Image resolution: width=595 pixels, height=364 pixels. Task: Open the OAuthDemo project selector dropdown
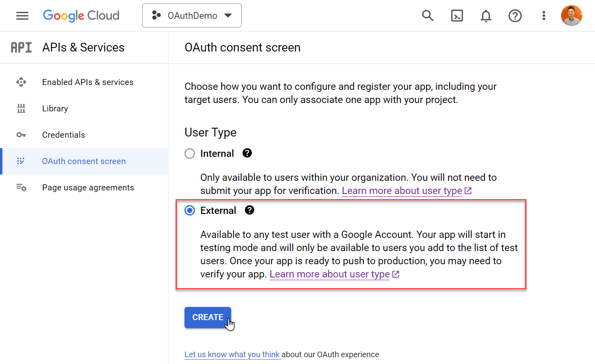tap(192, 16)
